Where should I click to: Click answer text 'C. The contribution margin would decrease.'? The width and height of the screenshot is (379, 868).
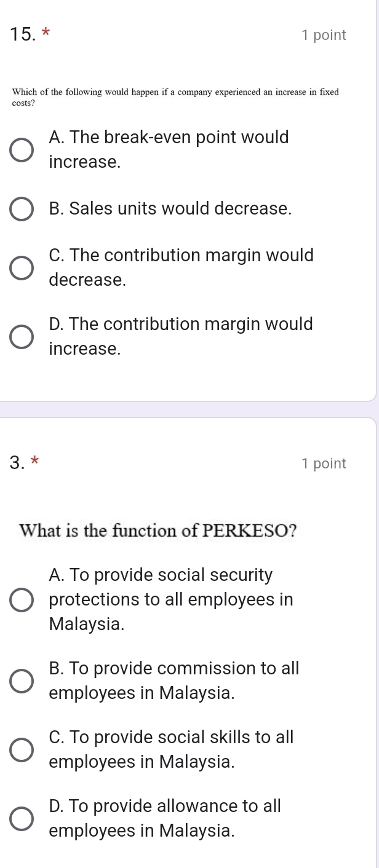coord(181,267)
